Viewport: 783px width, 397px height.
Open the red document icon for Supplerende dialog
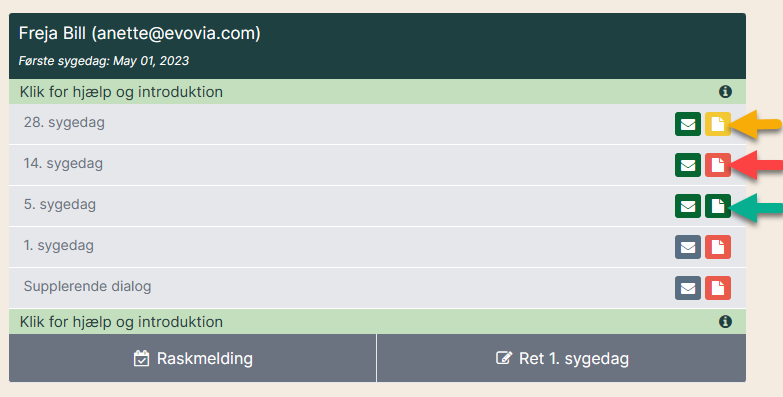point(718,288)
